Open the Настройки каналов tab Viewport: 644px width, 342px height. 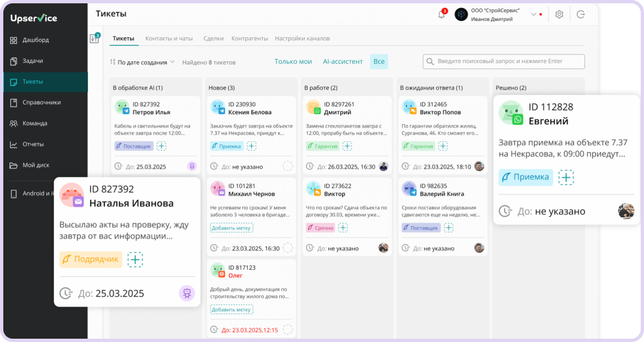pyautogui.click(x=302, y=39)
